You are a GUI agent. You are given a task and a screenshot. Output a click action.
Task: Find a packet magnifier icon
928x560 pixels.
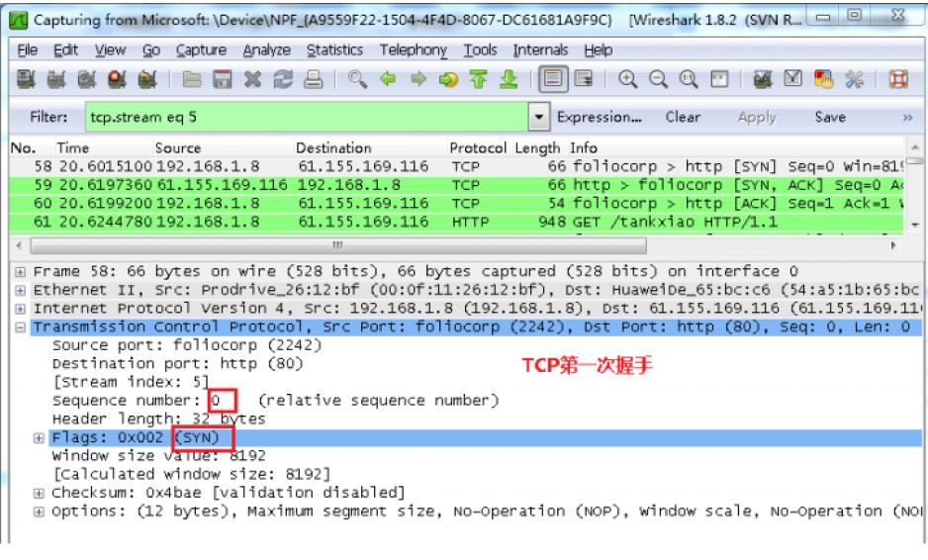click(x=357, y=79)
